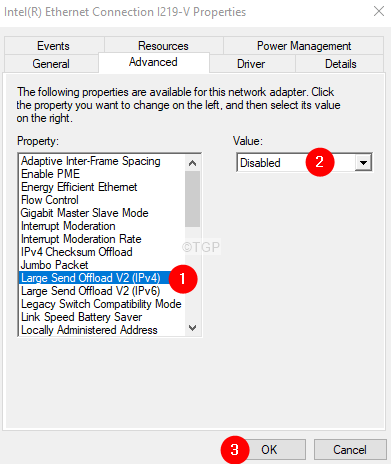Select the Jumbo Packet property

(x=55, y=265)
